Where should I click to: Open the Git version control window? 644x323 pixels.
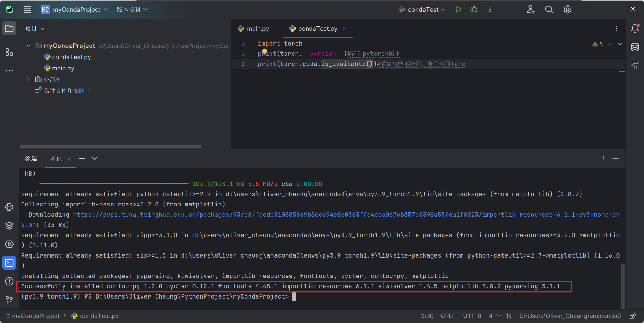click(9, 300)
